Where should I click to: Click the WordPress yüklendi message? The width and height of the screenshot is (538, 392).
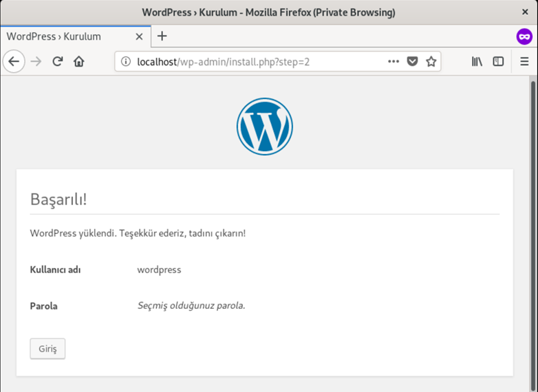pos(138,233)
